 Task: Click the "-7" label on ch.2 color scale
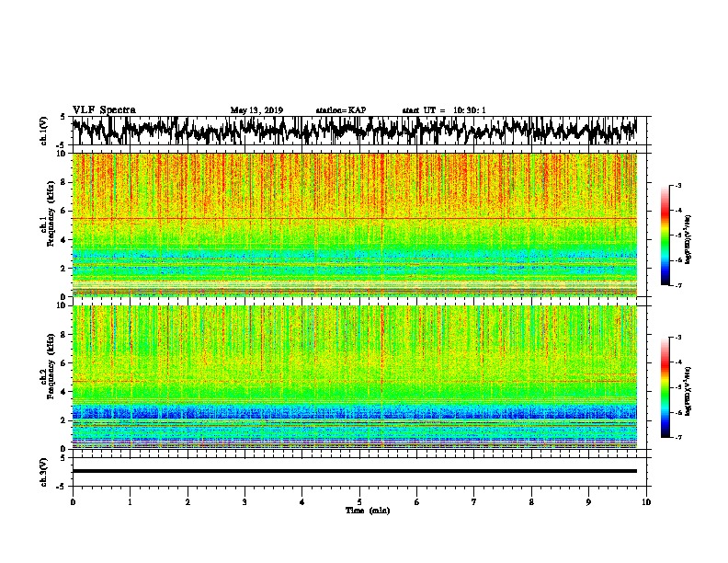click(677, 437)
